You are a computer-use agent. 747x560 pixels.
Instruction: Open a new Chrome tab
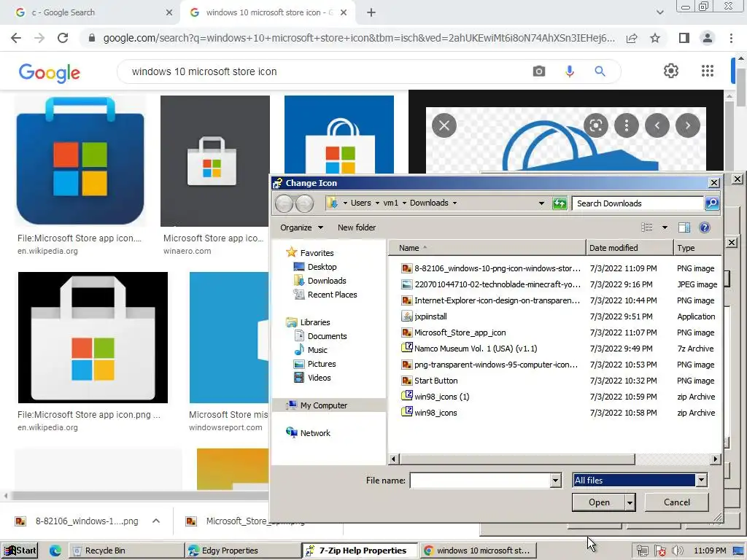click(x=371, y=13)
